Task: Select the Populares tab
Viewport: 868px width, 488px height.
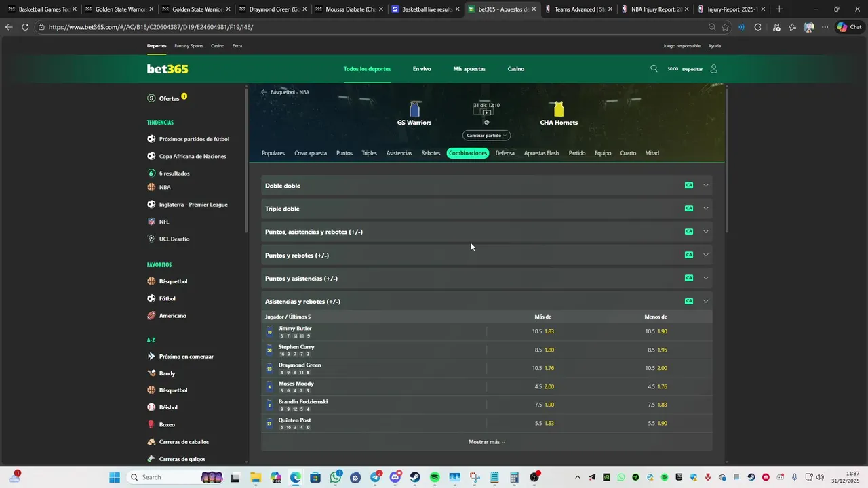Action: [273, 153]
